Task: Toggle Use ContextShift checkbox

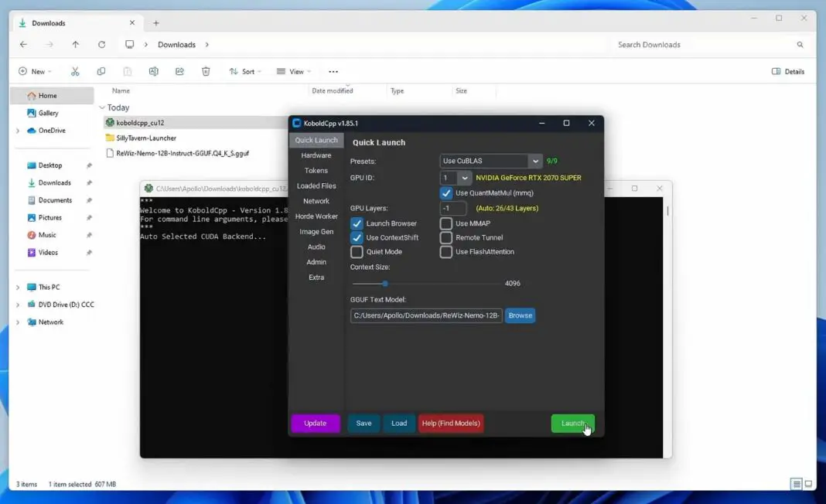Action: pyautogui.click(x=357, y=237)
